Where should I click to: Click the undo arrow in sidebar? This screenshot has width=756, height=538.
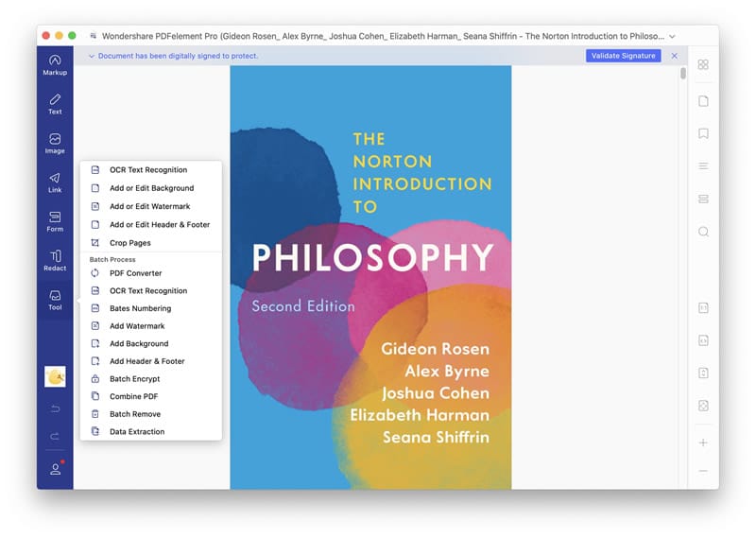click(55, 408)
